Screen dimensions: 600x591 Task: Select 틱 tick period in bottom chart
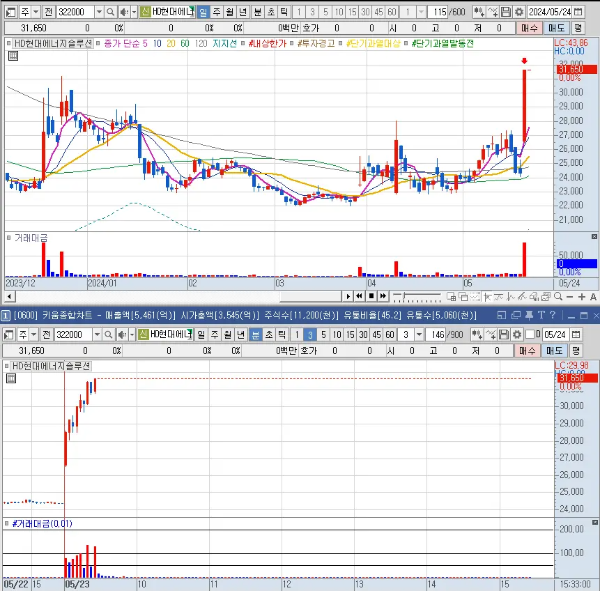[x=282, y=335]
